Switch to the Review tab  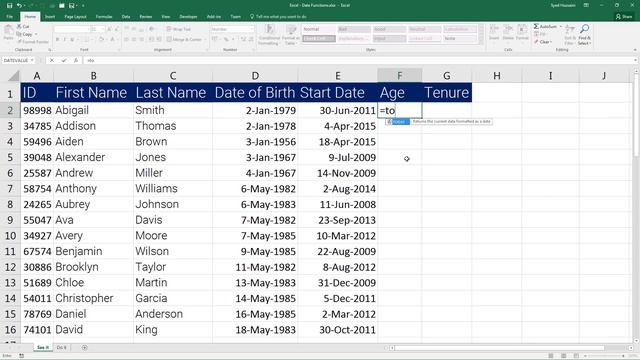(x=146, y=17)
